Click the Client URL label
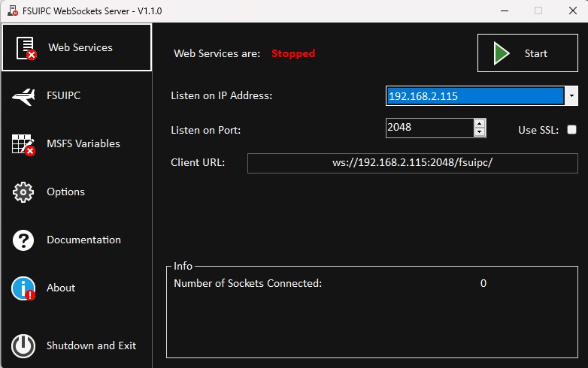Image resolution: width=588 pixels, height=368 pixels. point(198,162)
